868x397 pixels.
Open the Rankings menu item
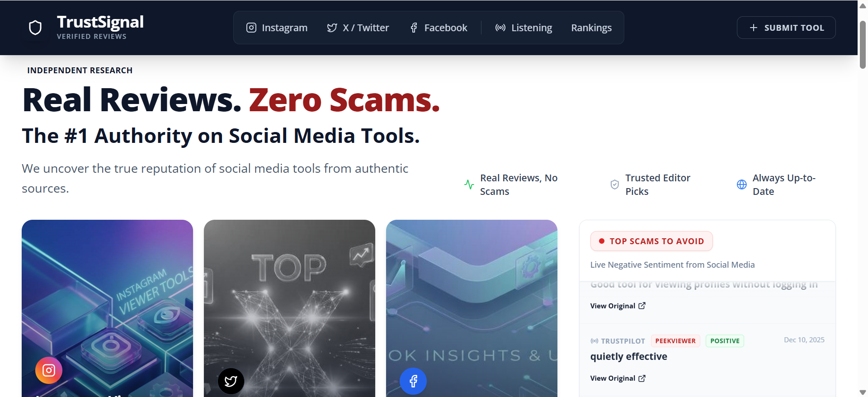[591, 28]
